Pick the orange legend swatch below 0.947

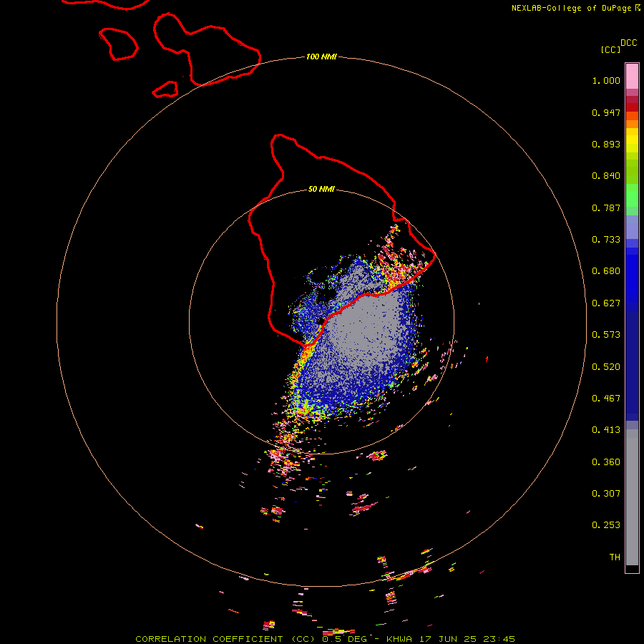coord(632,124)
